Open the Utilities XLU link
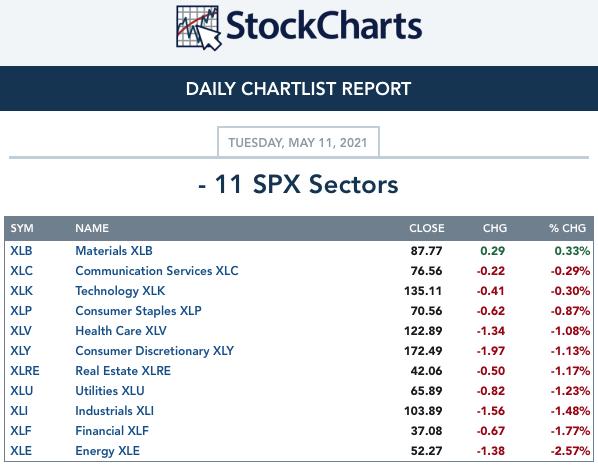 (x=110, y=391)
